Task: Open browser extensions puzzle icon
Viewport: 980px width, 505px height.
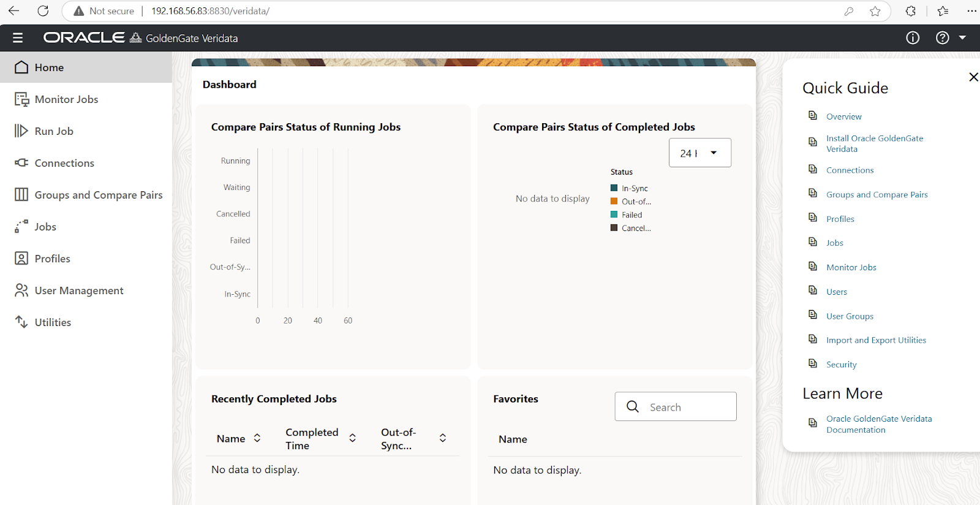Action: pyautogui.click(x=911, y=11)
